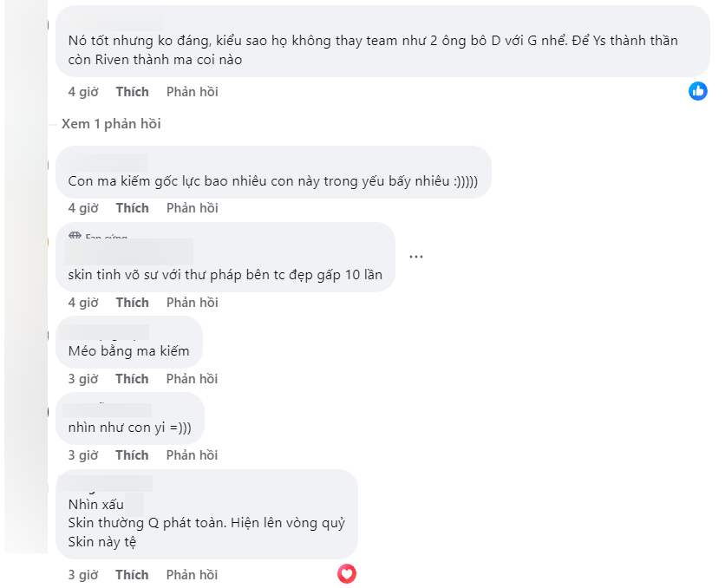Expand 'Xem 1 phản hồi' to view the reply

(x=111, y=124)
